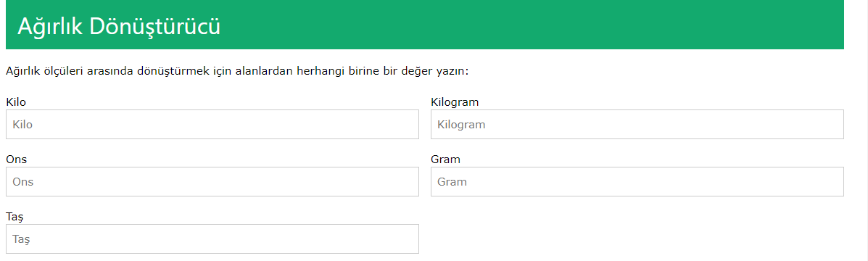Click the Taş label text
The width and height of the screenshot is (868, 261).
click(x=15, y=217)
